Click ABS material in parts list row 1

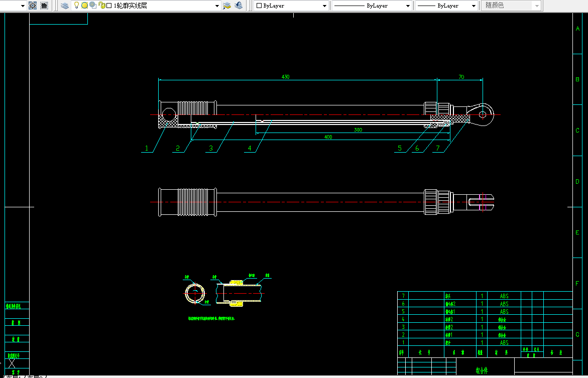(x=504, y=342)
